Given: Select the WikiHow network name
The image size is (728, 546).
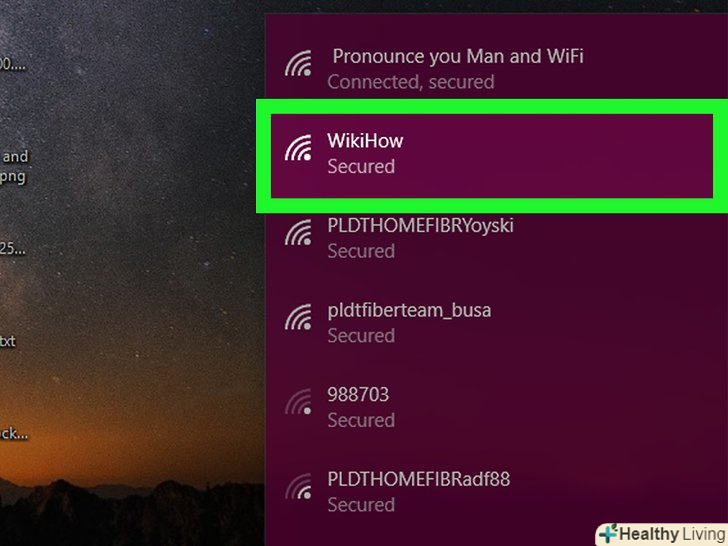Looking at the screenshot, I should point(365,141).
